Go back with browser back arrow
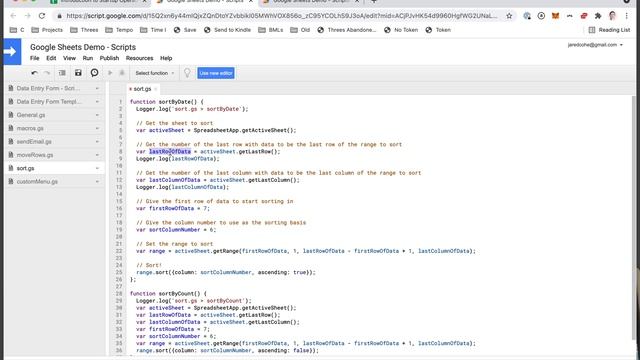Image resolution: width=640 pixels, height=360 pixels. click(13, 16)
